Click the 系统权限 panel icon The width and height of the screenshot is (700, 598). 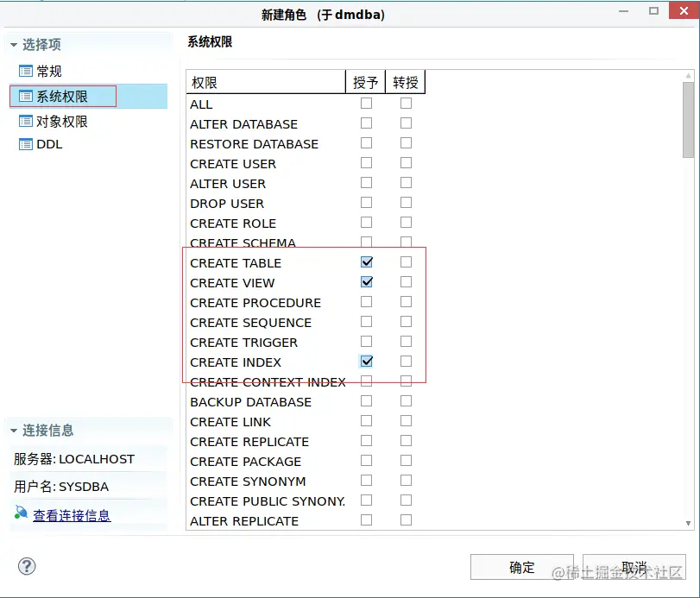(28, 96)
